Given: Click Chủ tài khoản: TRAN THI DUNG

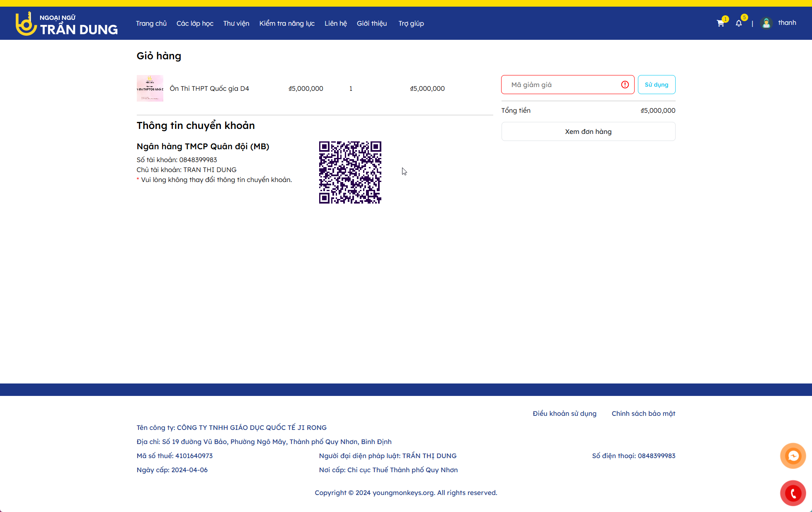Looking at the screenshot, I should tap(187, 170).
